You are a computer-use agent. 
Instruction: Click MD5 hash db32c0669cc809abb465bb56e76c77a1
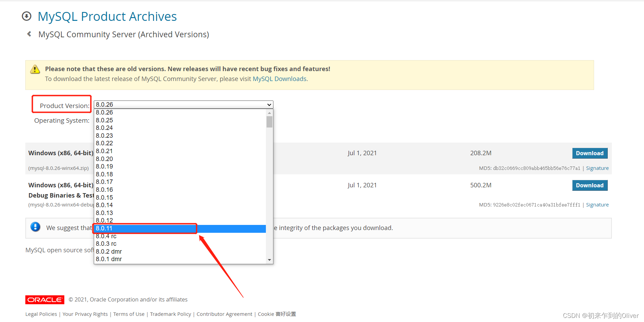(x=537, y=168)
